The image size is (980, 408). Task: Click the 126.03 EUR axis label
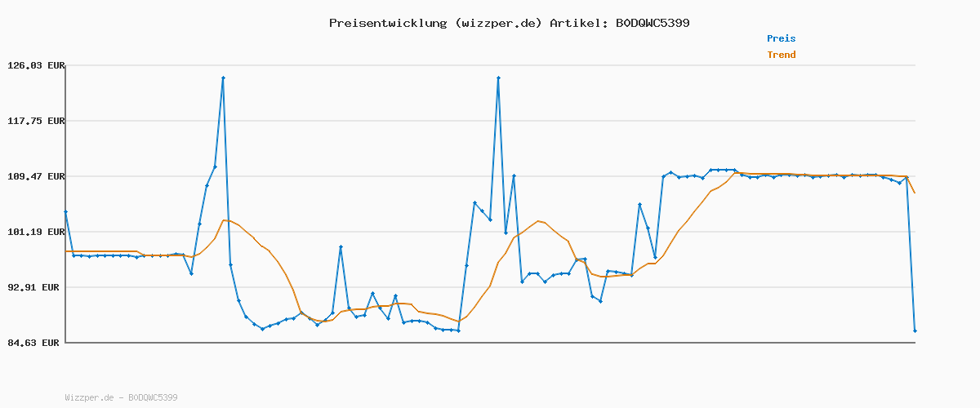(35, 65)
